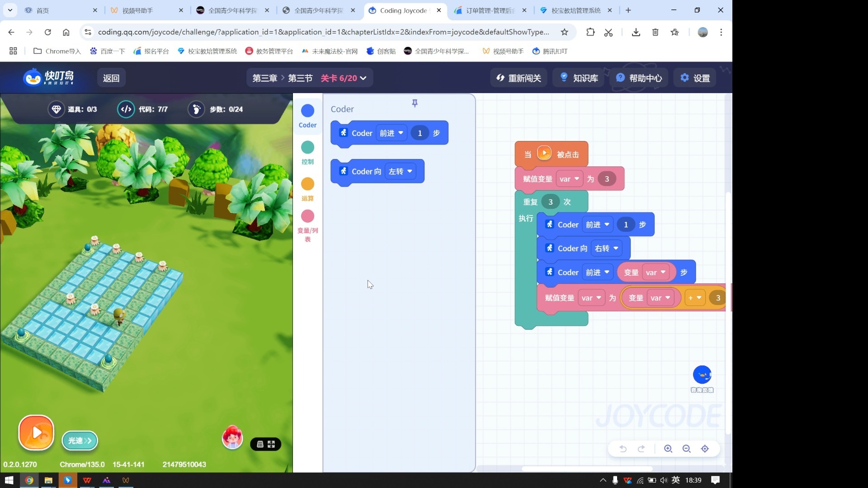Open the browser extensions menu
Image resolution: width=868 pixels, height=488 pixels.
(590, 32)
